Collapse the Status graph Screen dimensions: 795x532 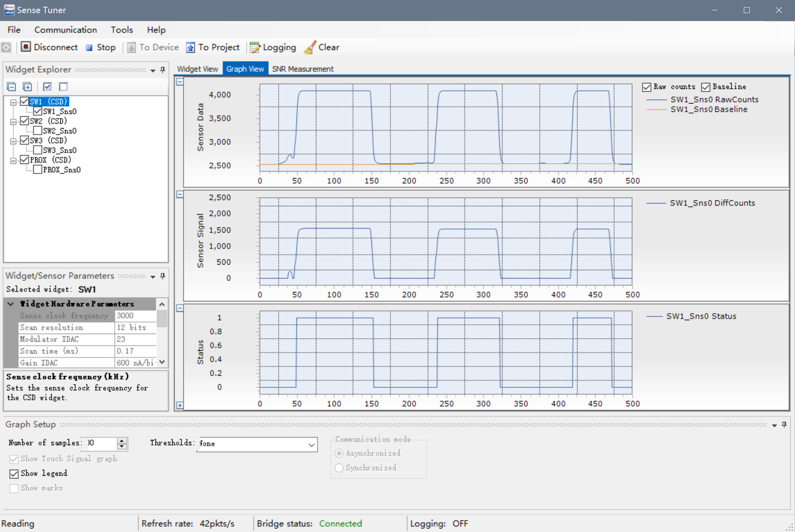pyautogui.click(x=180, y=308)
